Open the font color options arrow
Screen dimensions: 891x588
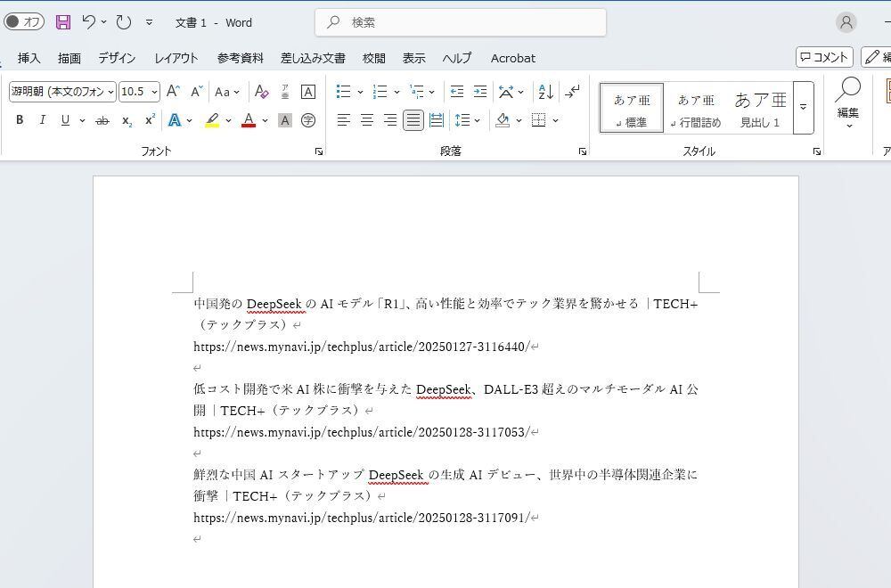coord(265,120)
